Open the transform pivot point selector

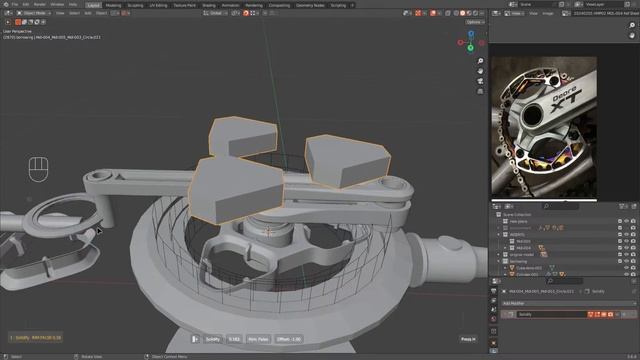(236, 13)
